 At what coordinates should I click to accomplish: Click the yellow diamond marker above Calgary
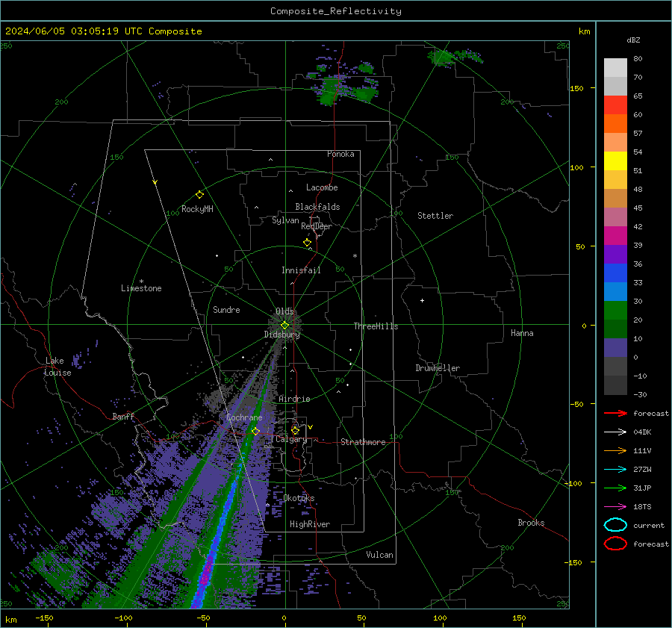click(295, 430)
